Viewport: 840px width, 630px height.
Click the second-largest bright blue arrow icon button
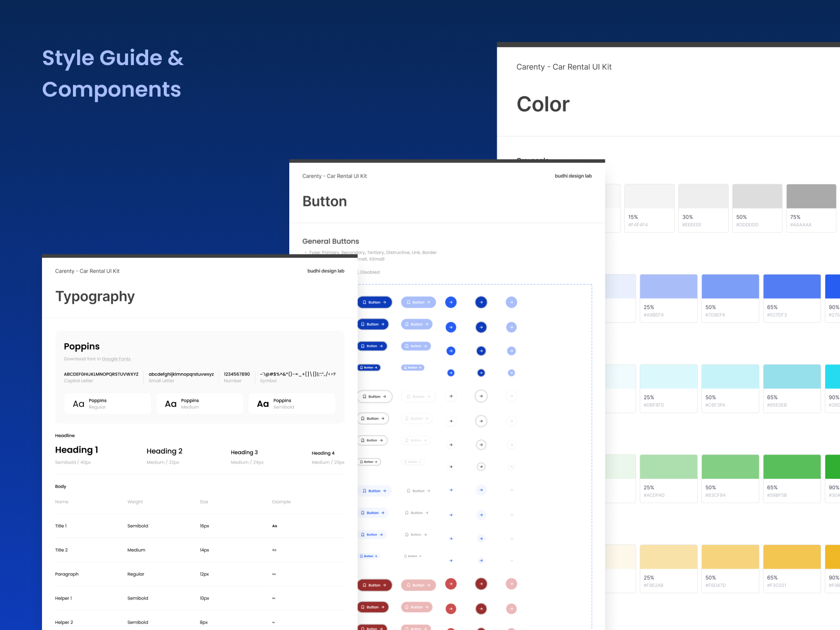[x=451, y=327]
